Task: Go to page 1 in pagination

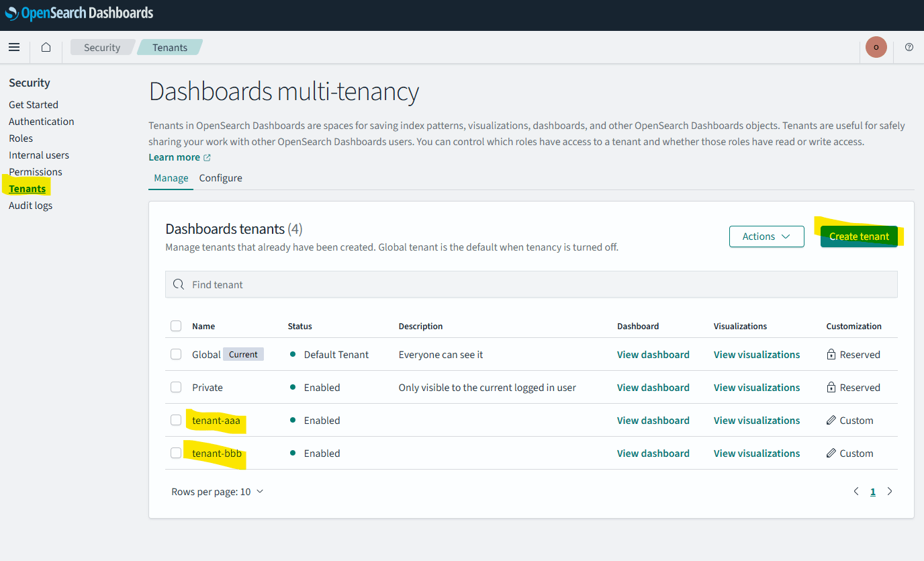Action: (x=873, y=492)
